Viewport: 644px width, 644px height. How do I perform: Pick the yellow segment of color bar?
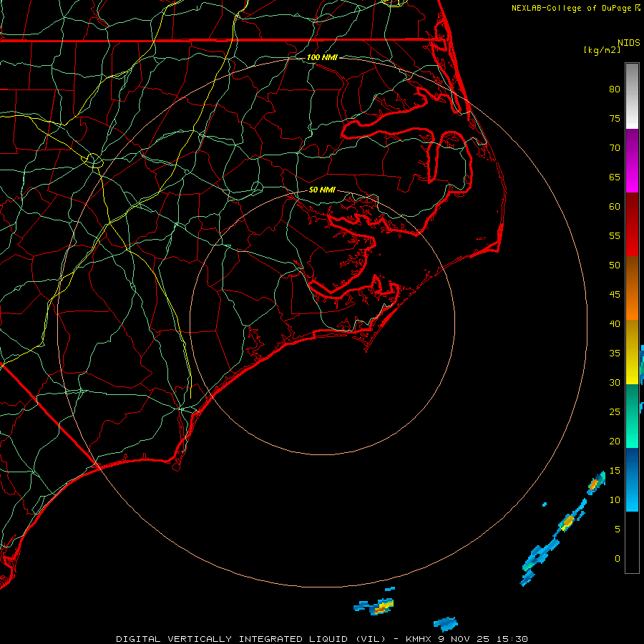pos(632,352)
